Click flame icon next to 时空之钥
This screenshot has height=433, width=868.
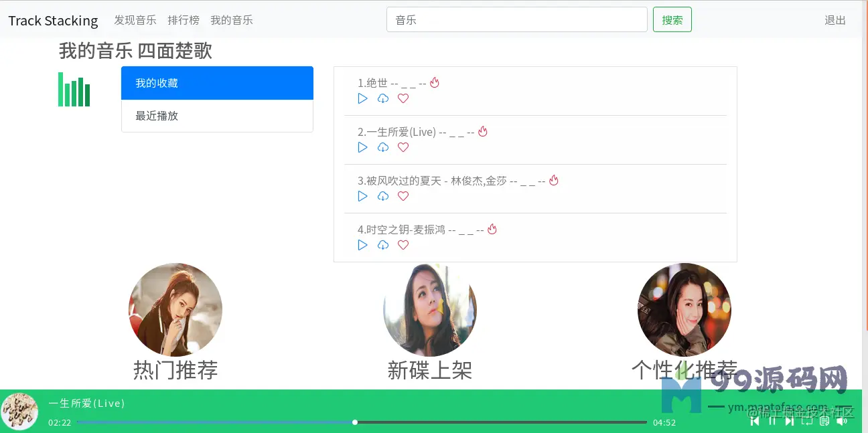click(x=492, y=230)
